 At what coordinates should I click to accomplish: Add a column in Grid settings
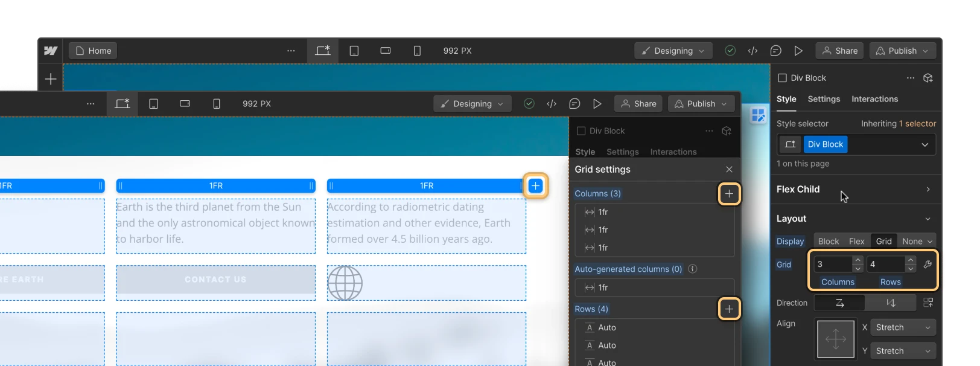point(729,194)
